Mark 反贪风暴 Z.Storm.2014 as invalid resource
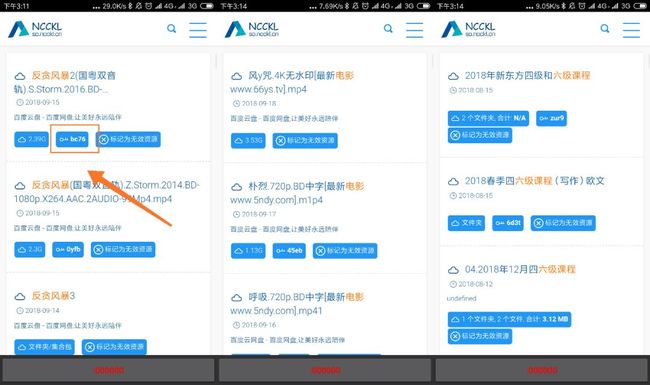Image resolution: width=650 pixels, height=385 pixels. (x=123, y=249)
